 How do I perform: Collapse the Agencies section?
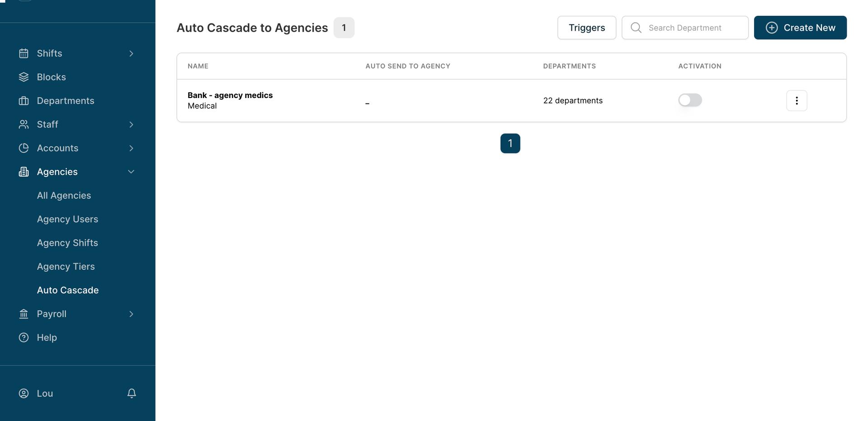pyautogui.click(x=131, y=171)
